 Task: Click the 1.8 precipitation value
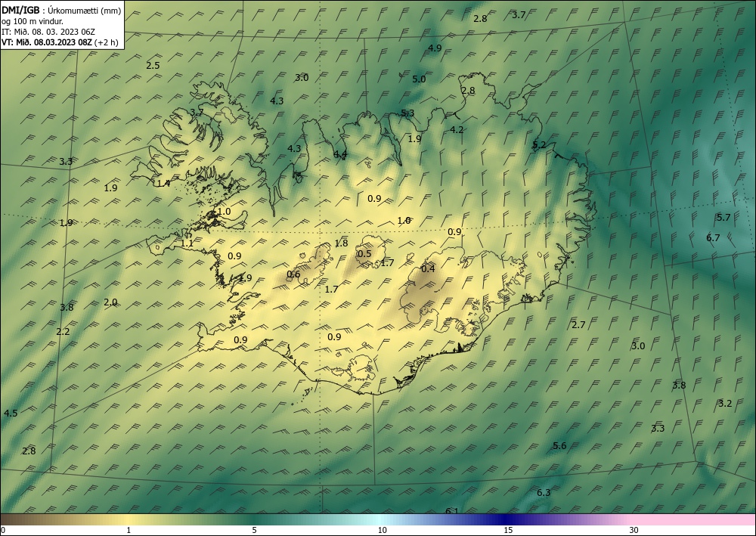[341, 243]
